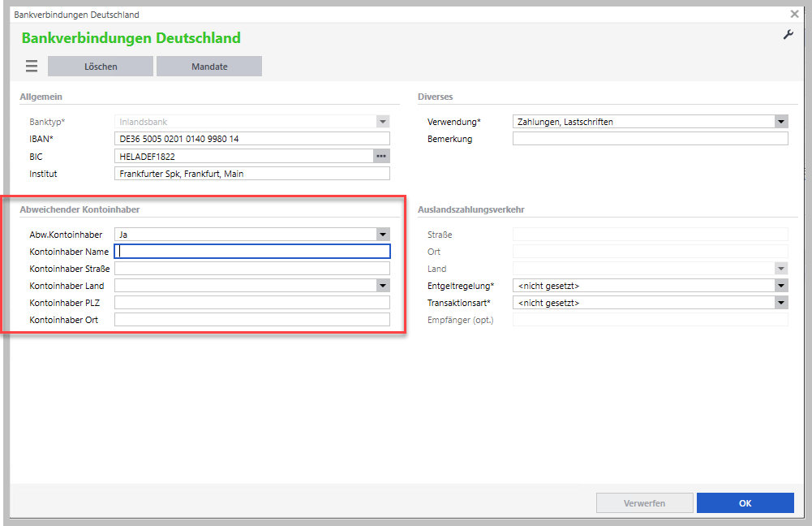This screenshot has height=526, width=812.
Task: Open the Abw.Kontoinhaber dropdown
Action: [x=382, y=235]
